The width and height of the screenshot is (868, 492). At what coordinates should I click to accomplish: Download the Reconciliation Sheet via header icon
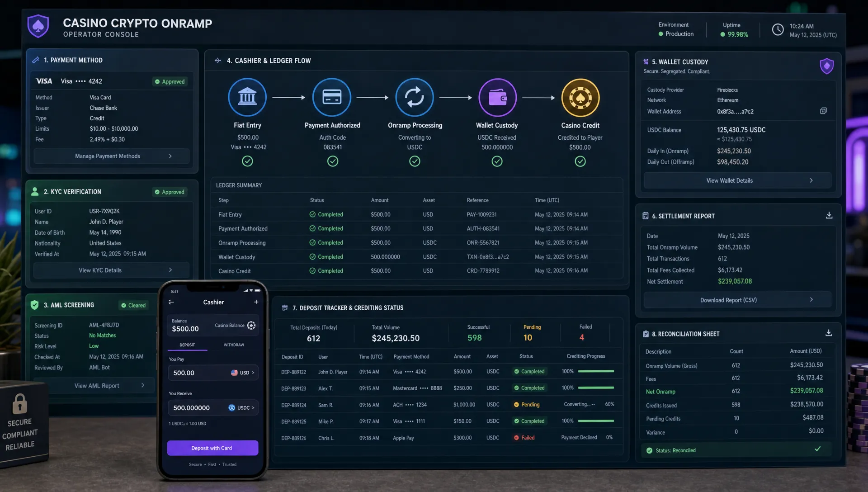click(829, 333)
